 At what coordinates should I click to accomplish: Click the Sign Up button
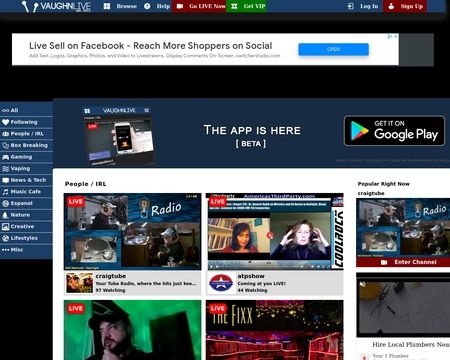tap(405, 6)
